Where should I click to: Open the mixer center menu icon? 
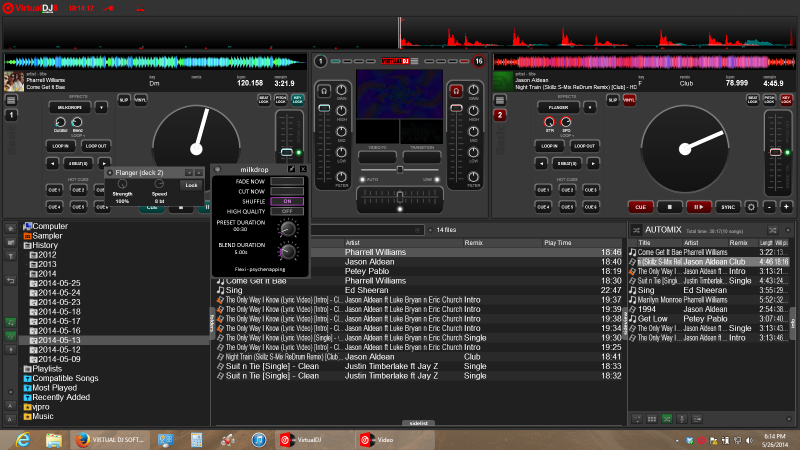(415, 61)
